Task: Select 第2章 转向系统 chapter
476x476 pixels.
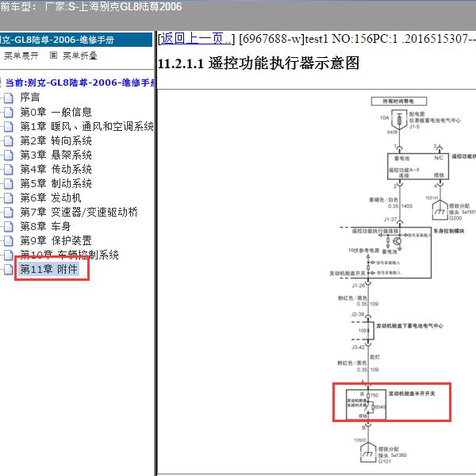Action: point(56,140)
